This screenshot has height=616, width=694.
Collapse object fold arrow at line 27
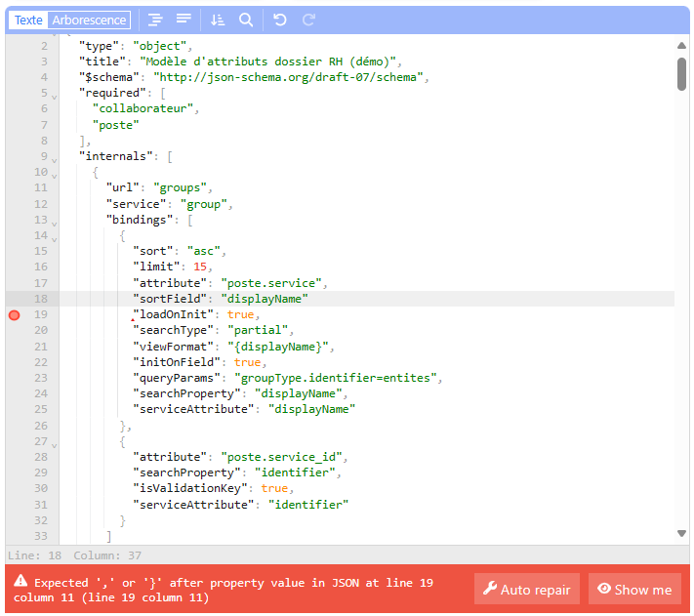pyautogui.click(x=54, y=445)
